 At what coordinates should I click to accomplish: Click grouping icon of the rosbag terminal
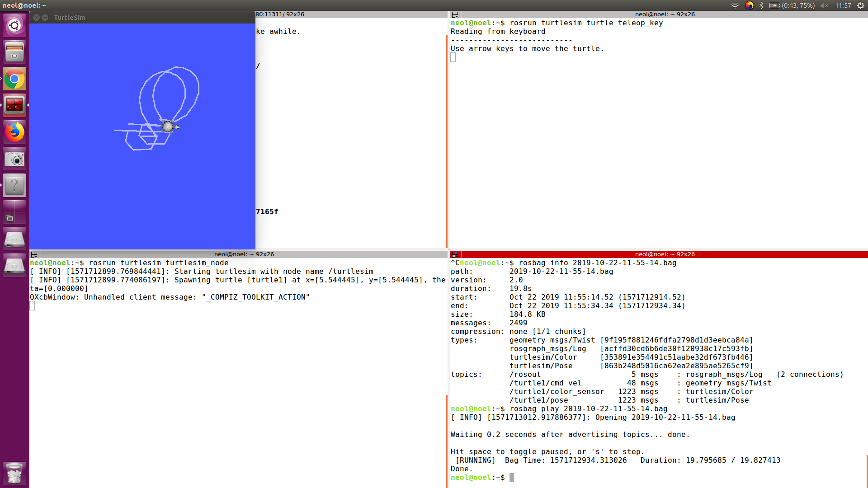[x=455, y=254]
